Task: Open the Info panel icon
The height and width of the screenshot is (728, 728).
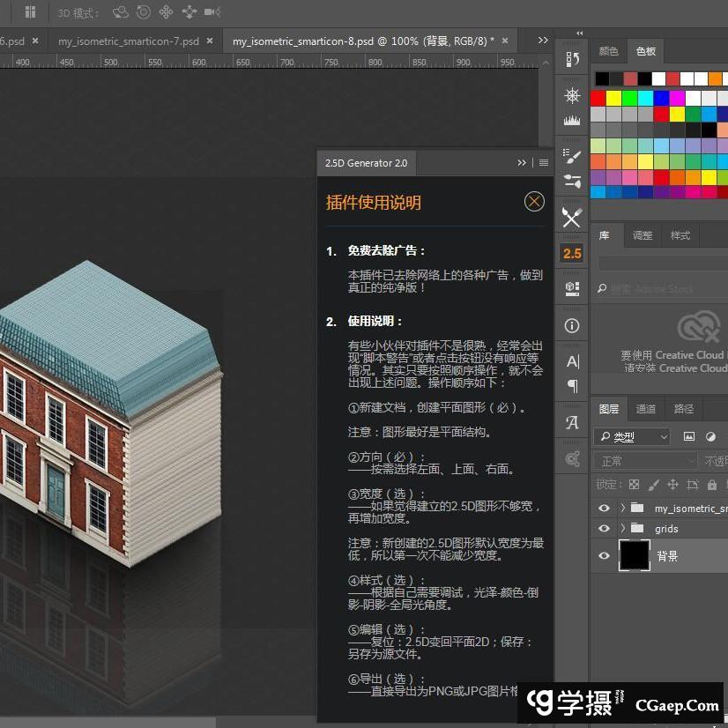Action: [572, 325]
